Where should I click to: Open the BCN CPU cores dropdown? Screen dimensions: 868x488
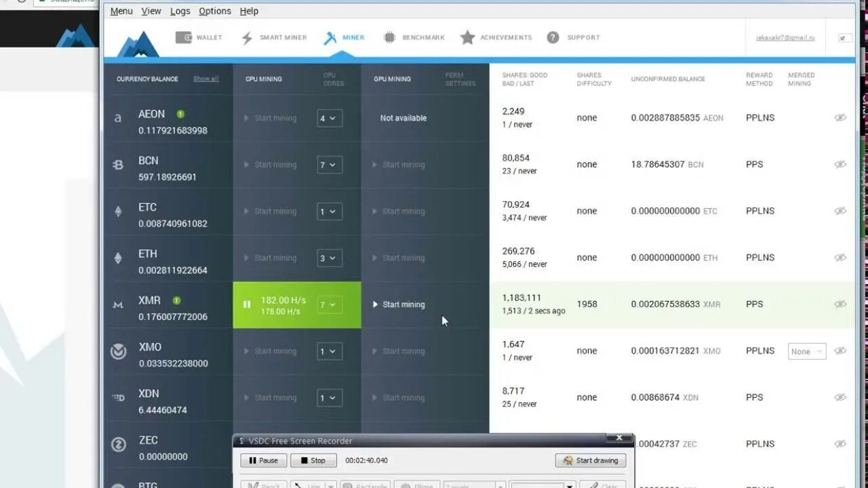coord(330,165)
